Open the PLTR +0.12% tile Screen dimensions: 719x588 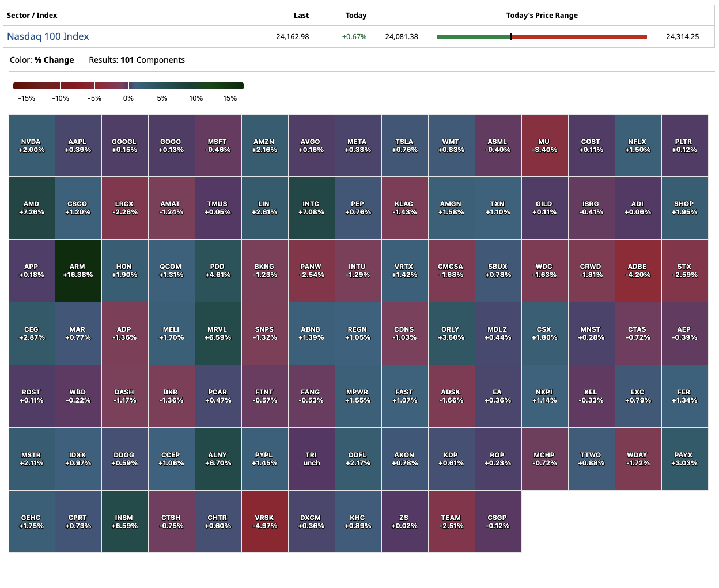[684, 145]
